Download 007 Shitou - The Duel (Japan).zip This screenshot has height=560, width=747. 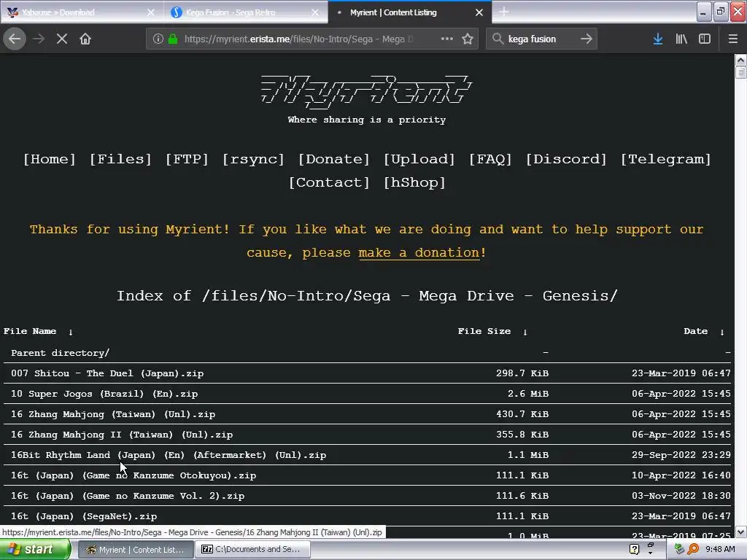click(107, 373)
